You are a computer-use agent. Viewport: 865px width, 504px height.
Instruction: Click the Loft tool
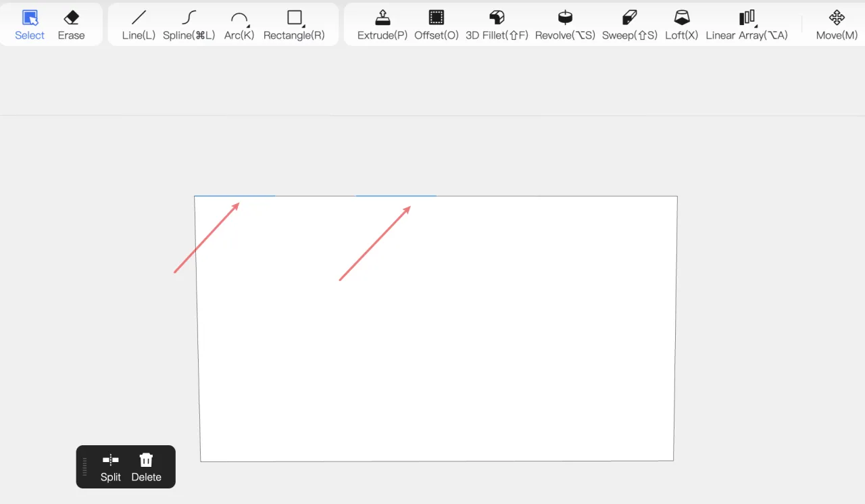(x=681, y=24)
